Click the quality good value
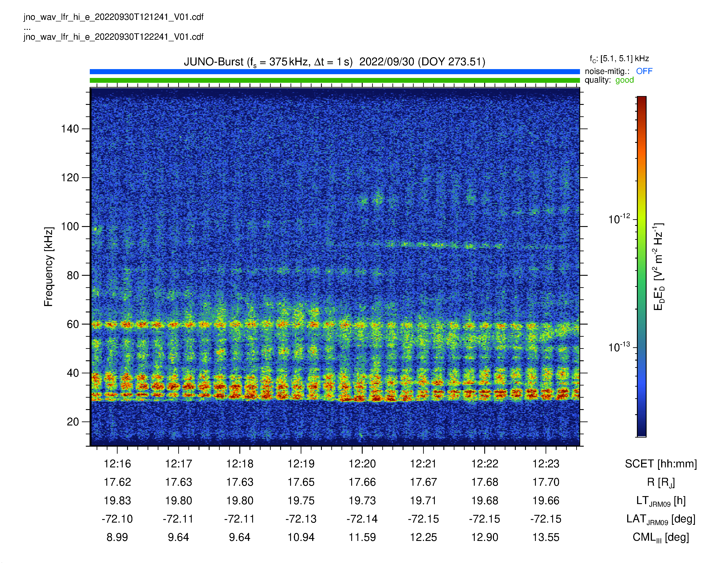This screenshot has width=728, height=563. point(624,80)
